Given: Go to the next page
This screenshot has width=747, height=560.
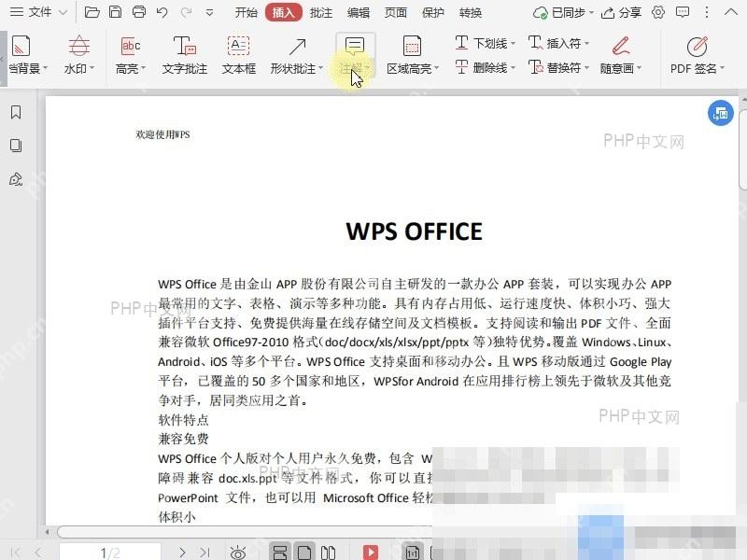Looking at the screenshot, I should click(x=182, y=553).
